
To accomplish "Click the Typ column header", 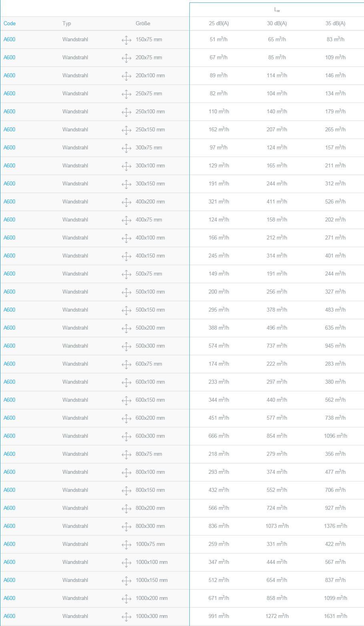I will (x=67, y=23).
